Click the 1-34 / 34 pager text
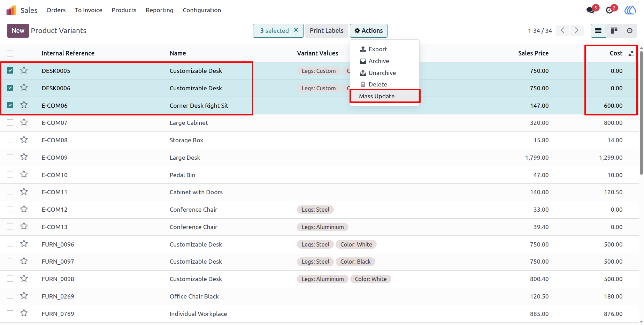644x325 pixels. pyautogui.click(x=540, y=31)
